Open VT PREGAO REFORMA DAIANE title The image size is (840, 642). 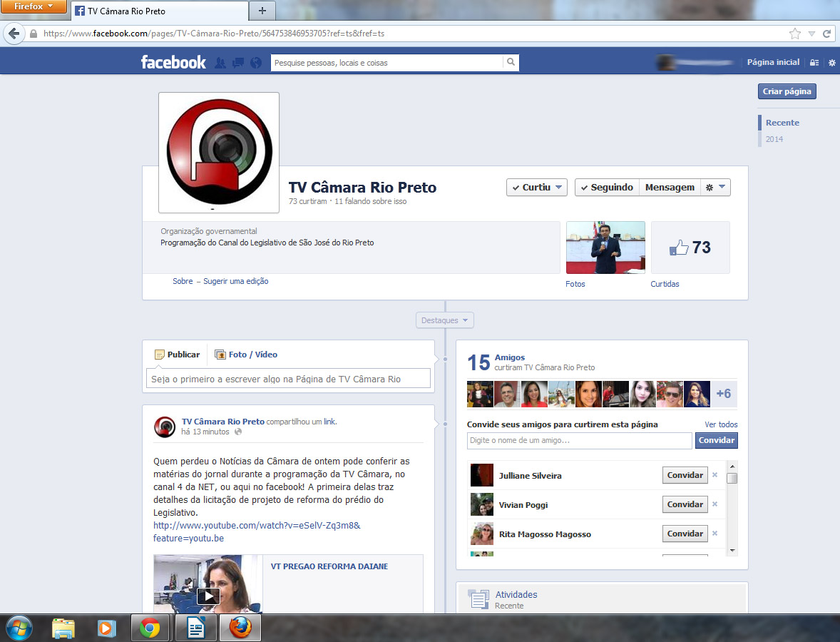pyautogui.click(x=329, y=566)
